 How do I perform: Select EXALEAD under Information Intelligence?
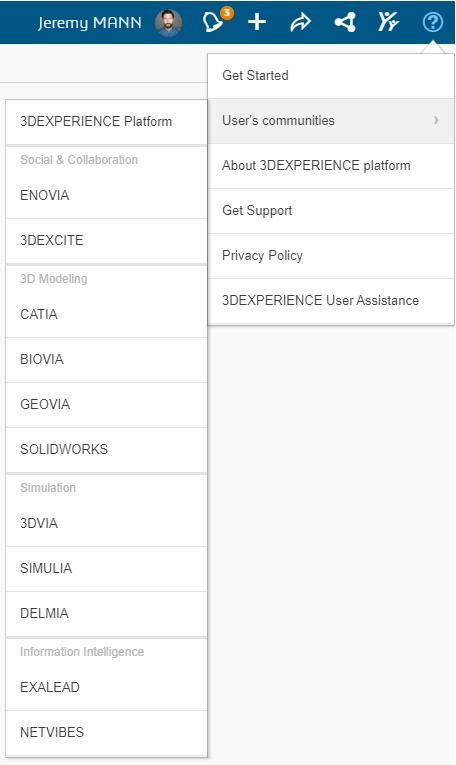pyautogui.click(x=106, y=688)
